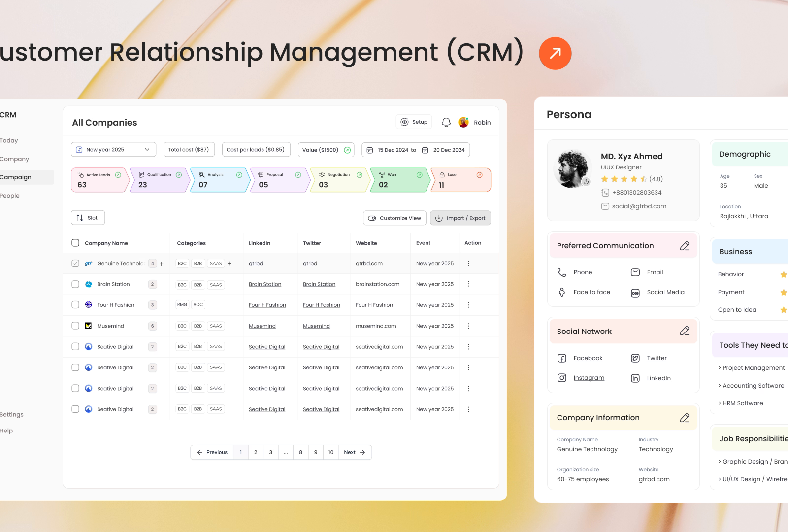Open the gtrbd.com website link

(x=654, y=479)
